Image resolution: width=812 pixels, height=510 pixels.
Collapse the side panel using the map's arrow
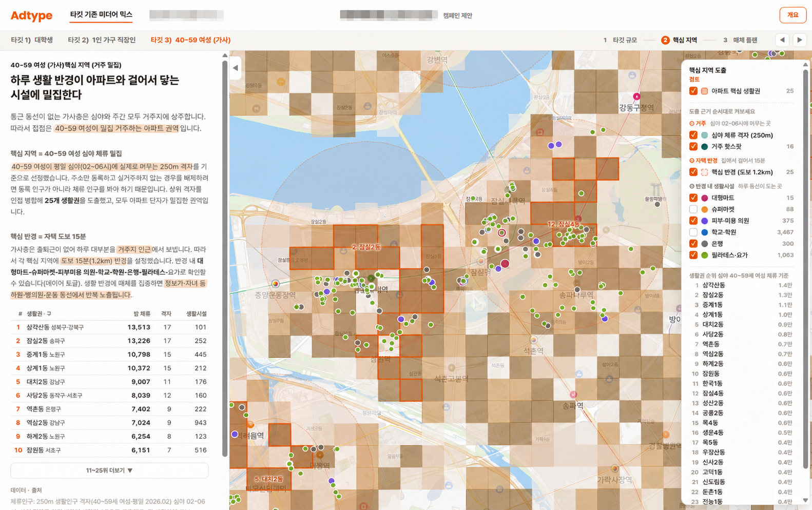point(236,68)
